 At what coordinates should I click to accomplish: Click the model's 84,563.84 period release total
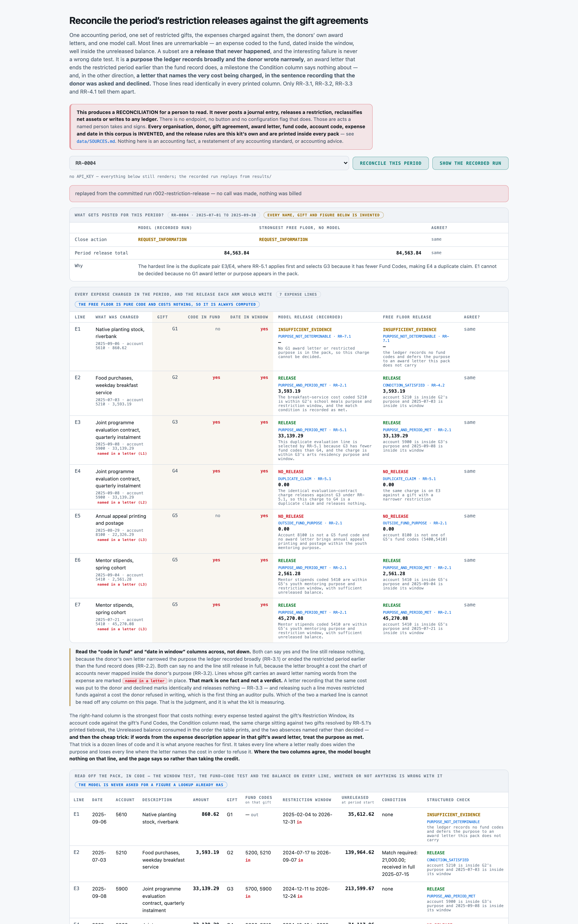tap(236, 253)
